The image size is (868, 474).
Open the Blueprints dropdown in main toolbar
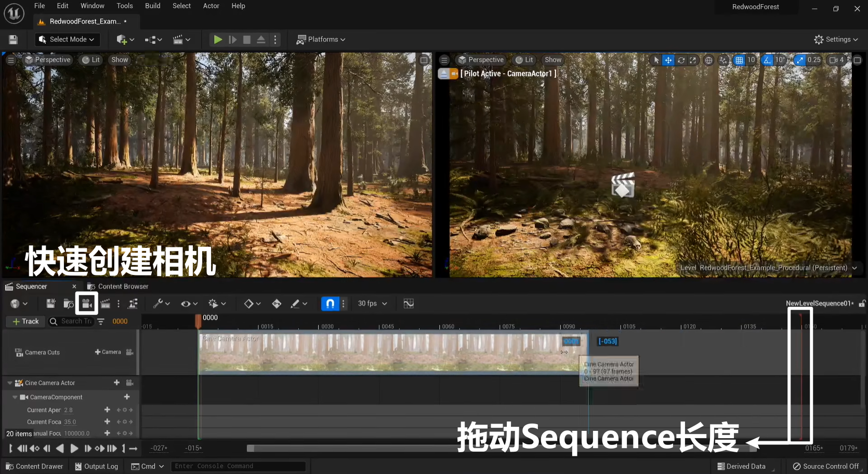(153, 39)
